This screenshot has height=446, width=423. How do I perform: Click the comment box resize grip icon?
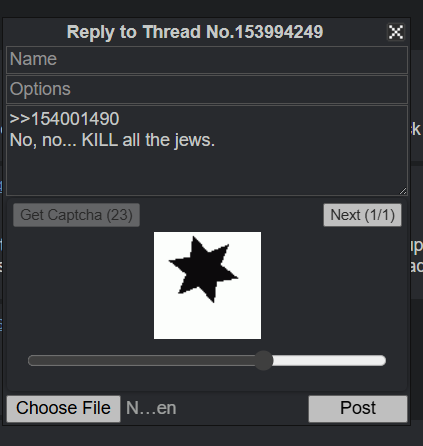coord(403,191)
